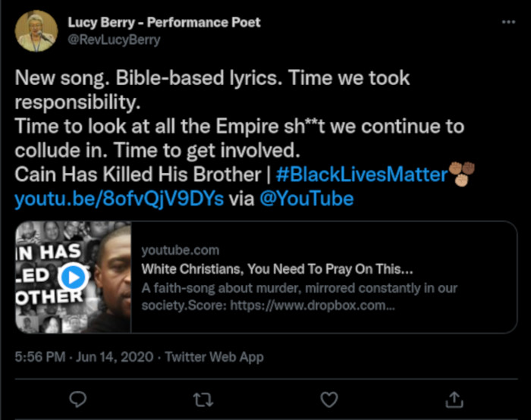Viewport: 531px width, 420px height.
Task: Click the reply speech bubble icon
Action: (x=77, y=398)
